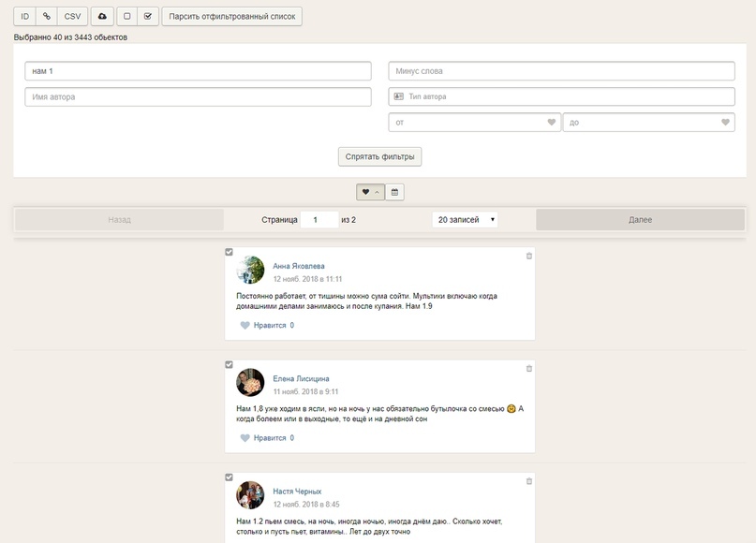This screenshot has width=756, height=543.
Task: Delete Настя Черных comment via trash icon
Action: coord(529,481)
